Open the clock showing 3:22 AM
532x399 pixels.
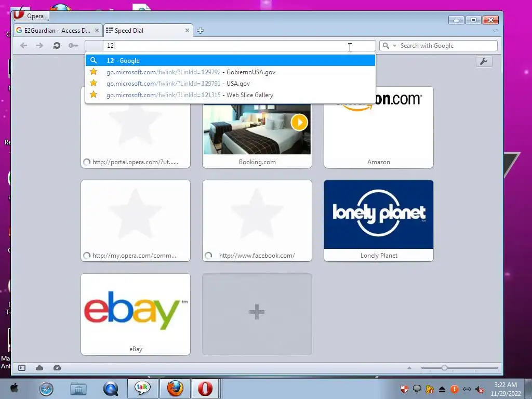point(505,389)
